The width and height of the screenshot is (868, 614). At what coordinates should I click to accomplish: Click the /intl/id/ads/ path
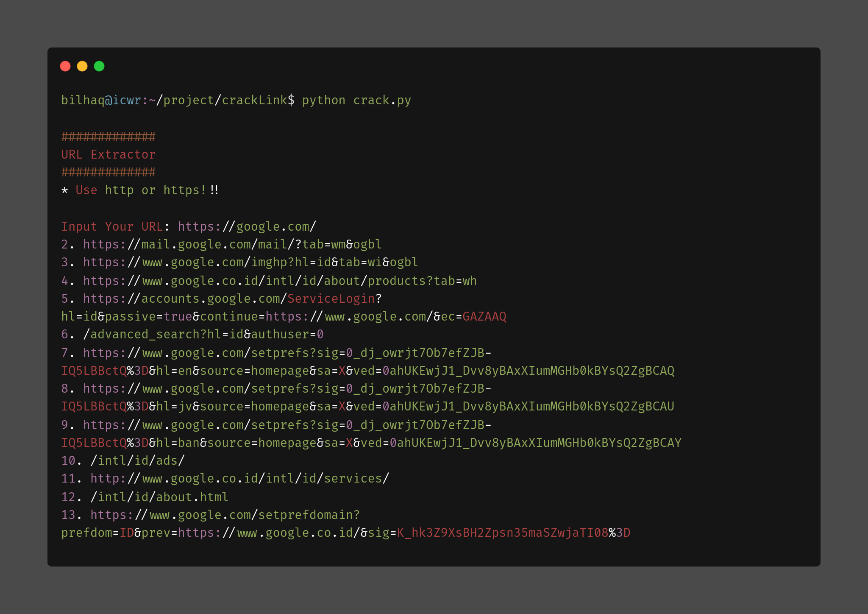(138, 461)
